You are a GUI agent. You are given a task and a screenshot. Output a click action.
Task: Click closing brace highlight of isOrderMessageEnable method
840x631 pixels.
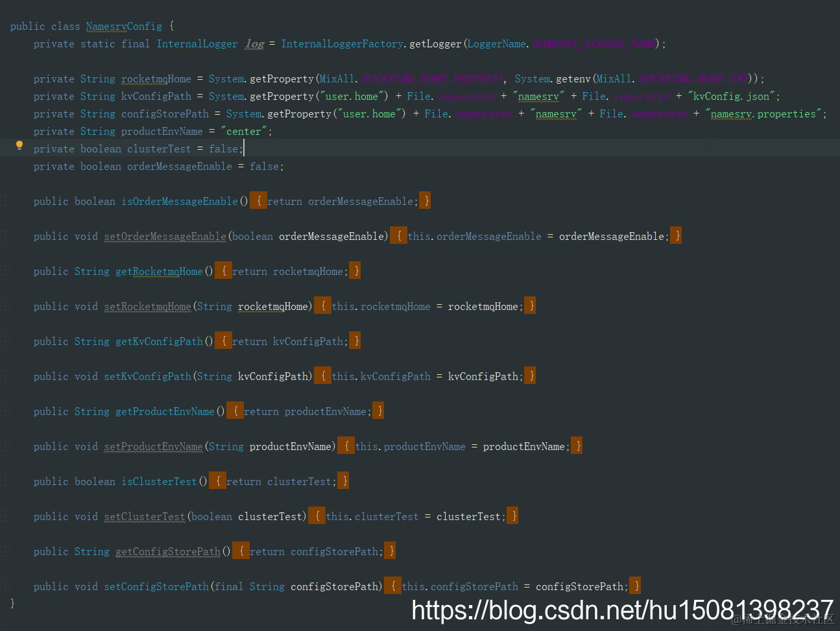[x=426, y=200]
